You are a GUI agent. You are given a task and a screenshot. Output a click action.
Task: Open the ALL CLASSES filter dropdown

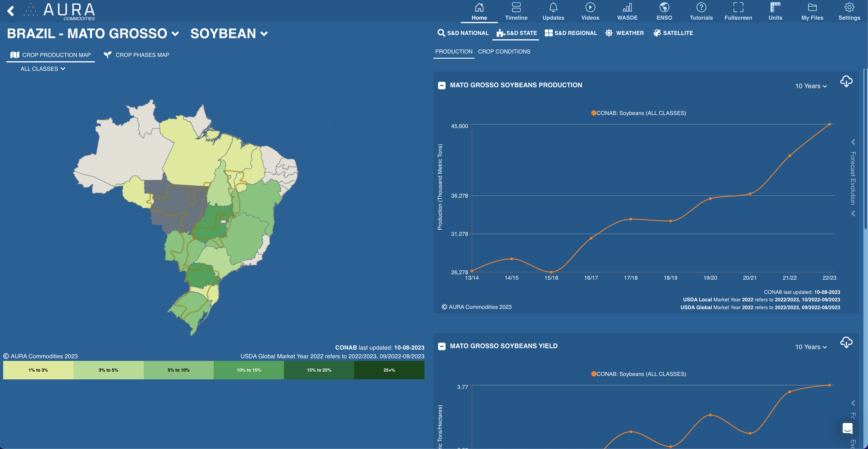43,69
